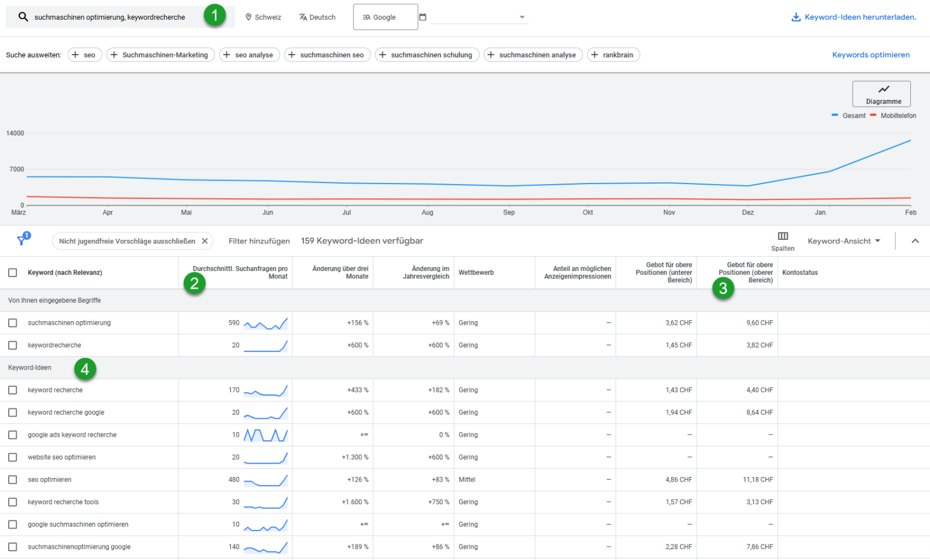Viewport: 930px width, 560px height.
Task: Click the '9,60 CHF' bid cell
Action: [760, 323]
